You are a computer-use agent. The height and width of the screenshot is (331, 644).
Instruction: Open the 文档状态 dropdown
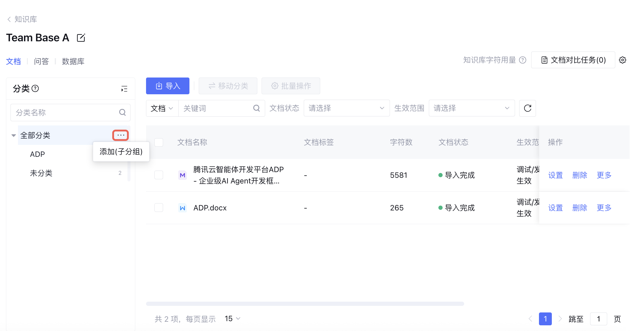point(346,108)
